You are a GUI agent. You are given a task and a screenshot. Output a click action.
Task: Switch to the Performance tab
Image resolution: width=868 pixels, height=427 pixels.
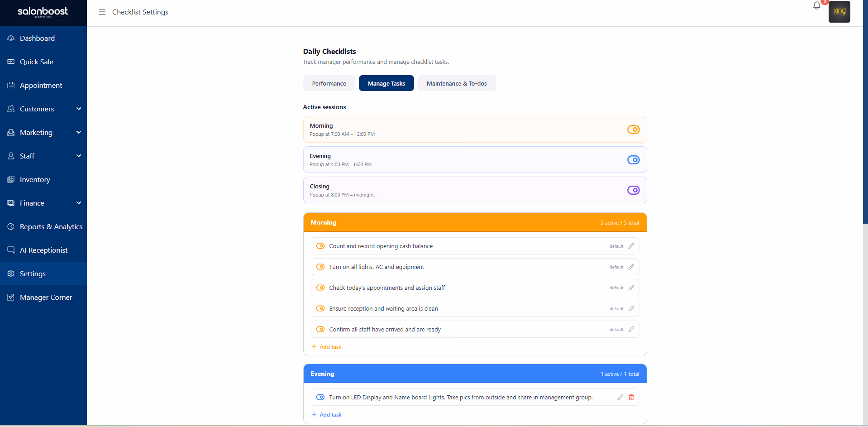[329, 83]
